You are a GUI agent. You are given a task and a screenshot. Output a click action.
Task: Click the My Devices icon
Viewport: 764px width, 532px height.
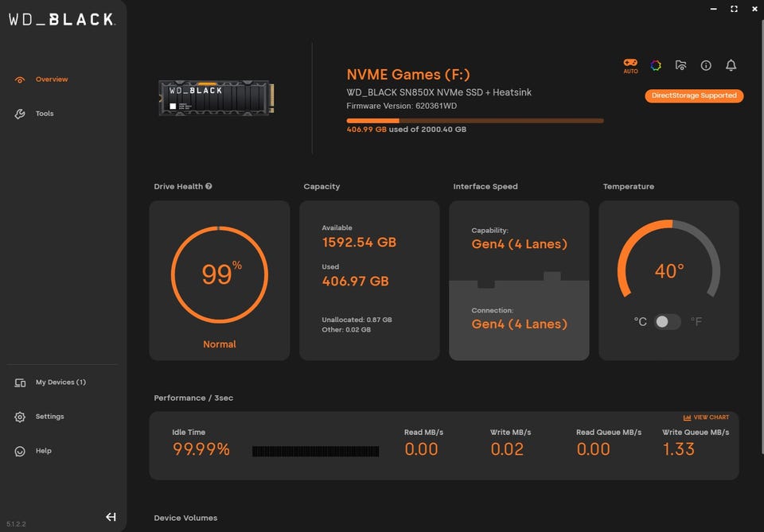click(20, 382)
